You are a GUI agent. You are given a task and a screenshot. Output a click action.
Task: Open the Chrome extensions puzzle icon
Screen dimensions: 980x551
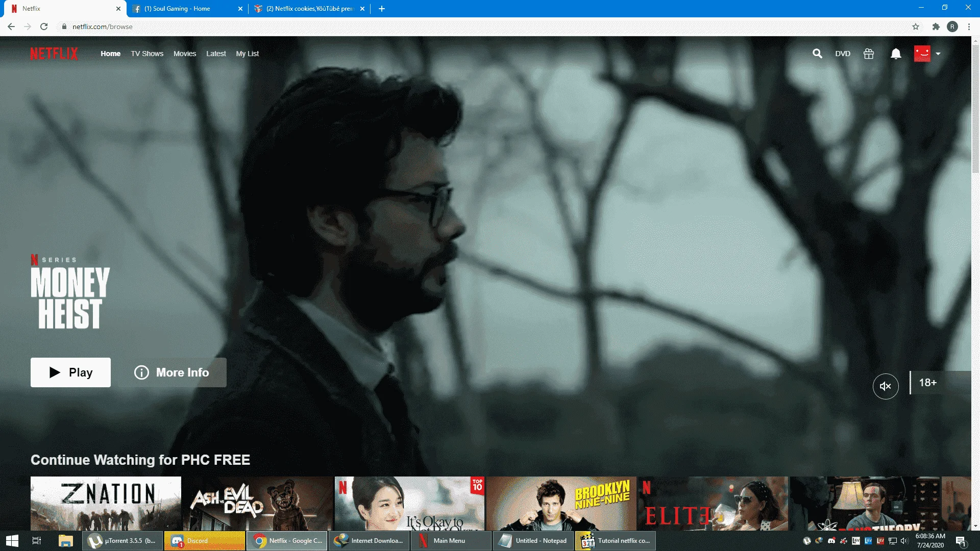[x=936, y=27]
